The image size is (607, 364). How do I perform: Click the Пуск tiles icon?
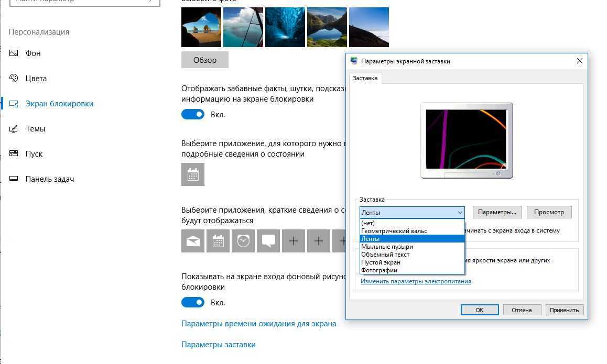[14, 153]
